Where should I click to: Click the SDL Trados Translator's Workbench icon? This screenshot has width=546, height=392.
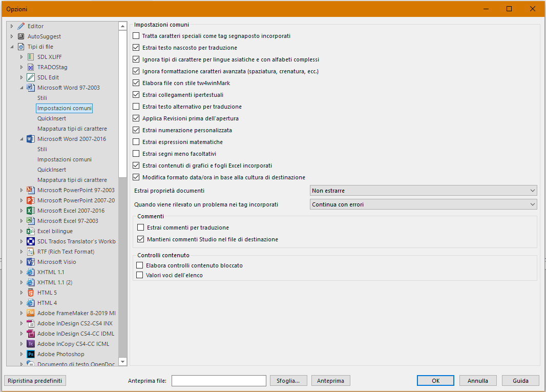pos(31,241)
